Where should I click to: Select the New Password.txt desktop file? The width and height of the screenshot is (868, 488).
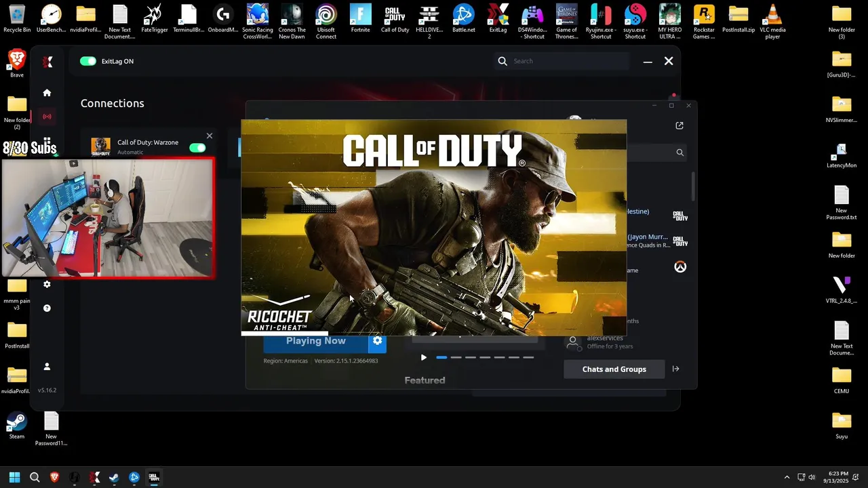(x=842, y=203)
